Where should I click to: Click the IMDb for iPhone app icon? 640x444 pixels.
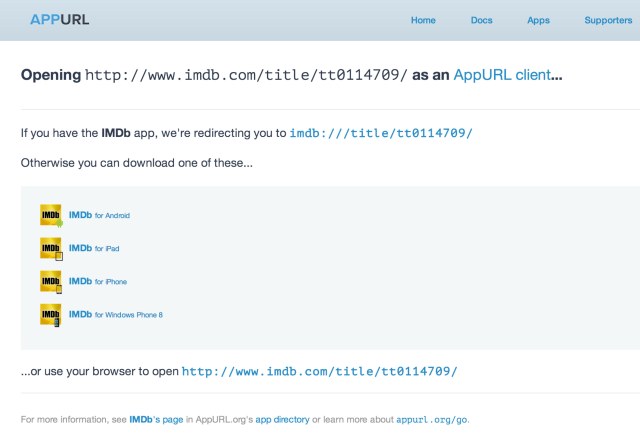point(51,281)
